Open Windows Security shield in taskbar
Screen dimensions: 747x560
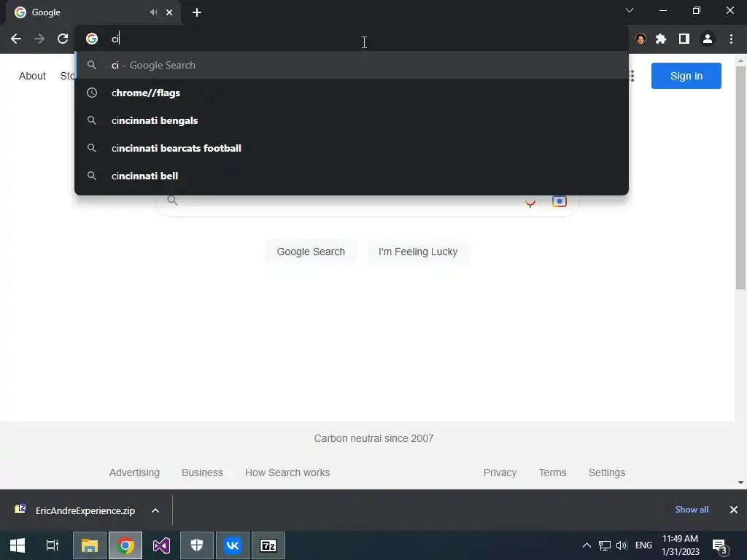click(197, 545)
